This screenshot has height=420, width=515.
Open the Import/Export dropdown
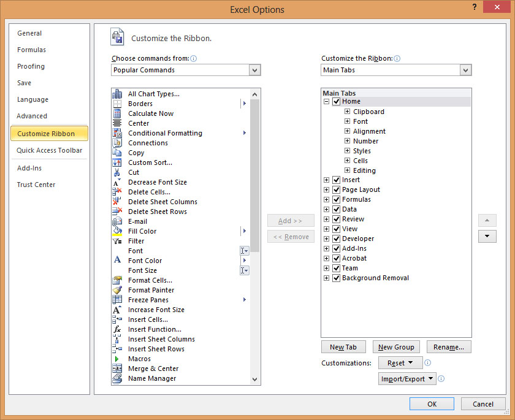click(x=407, y=379)
